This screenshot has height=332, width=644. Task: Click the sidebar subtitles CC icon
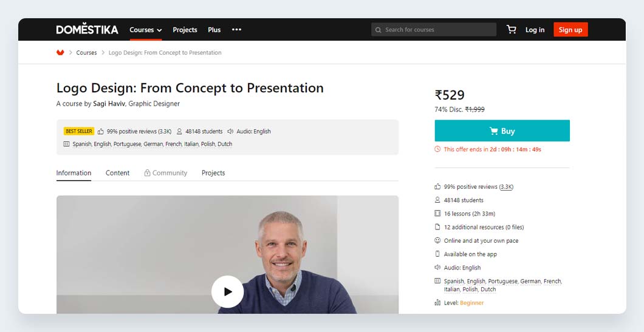click(x=437, y=281)
